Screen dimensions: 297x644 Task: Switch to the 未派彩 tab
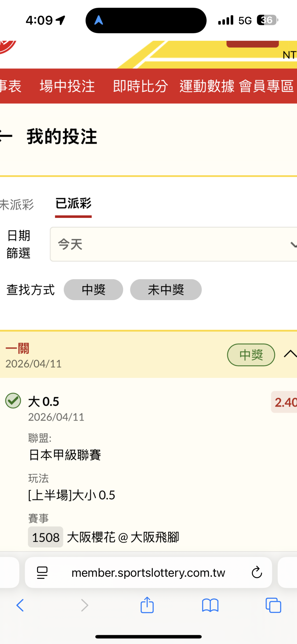pyautogui.click(x=16, y=205)
